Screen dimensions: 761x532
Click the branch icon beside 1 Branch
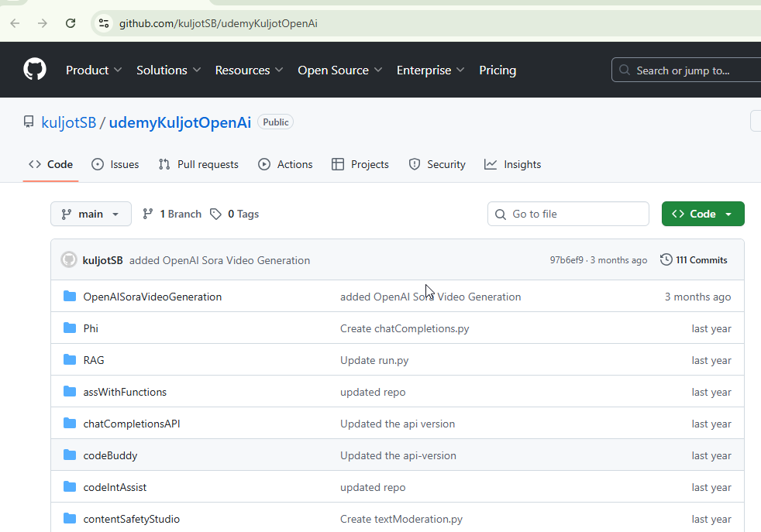148,214
